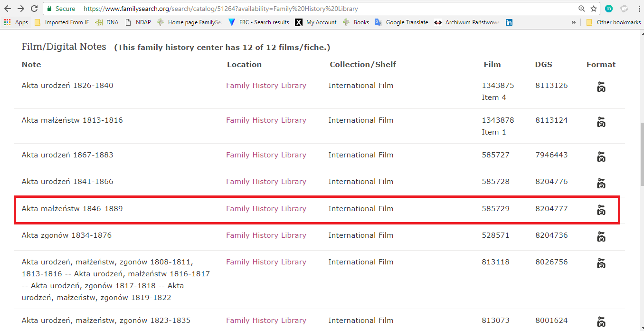The image size is (644, 331).
Task: Click camera icon for Akta małżeństw 1846-1889
Action: [601, 210]
